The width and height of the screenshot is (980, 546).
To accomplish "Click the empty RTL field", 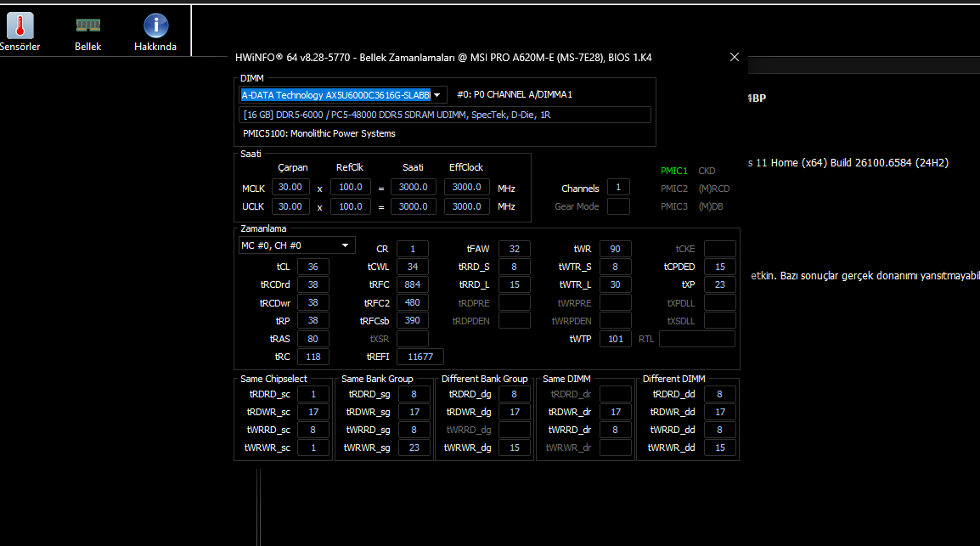I will point(697,339).
